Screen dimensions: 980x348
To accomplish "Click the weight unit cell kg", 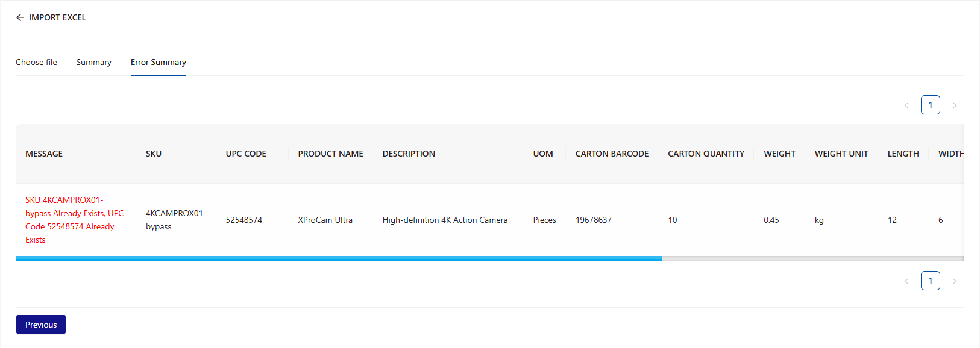I will coord(819,220).
